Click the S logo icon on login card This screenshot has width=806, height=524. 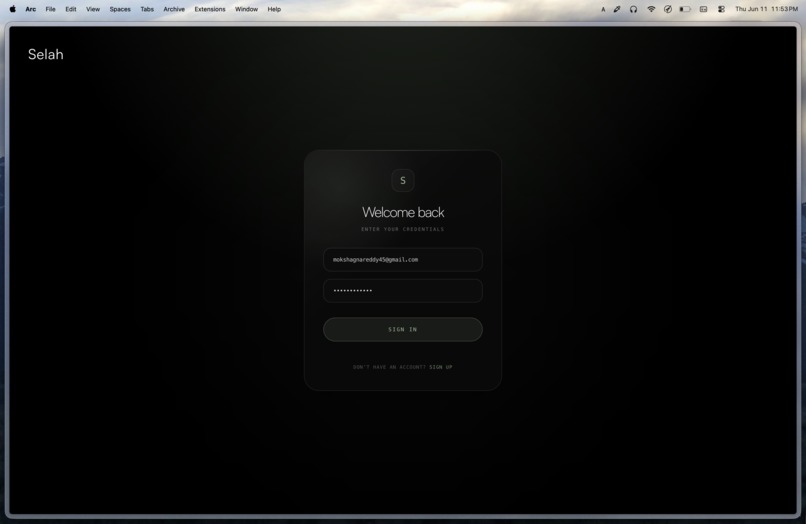(403, 180)
